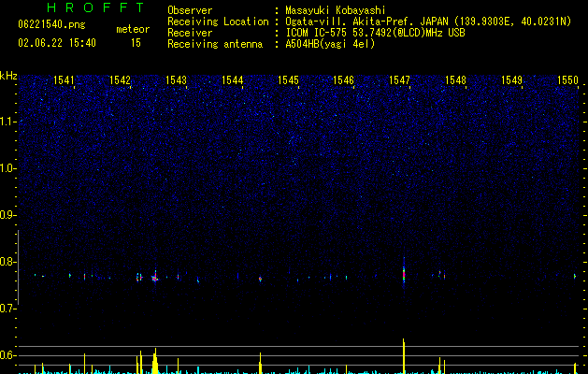The width and height of the screenshot is (588, 374).
Task: Click the 1549 time marker
Action: [x=511, y=80]
